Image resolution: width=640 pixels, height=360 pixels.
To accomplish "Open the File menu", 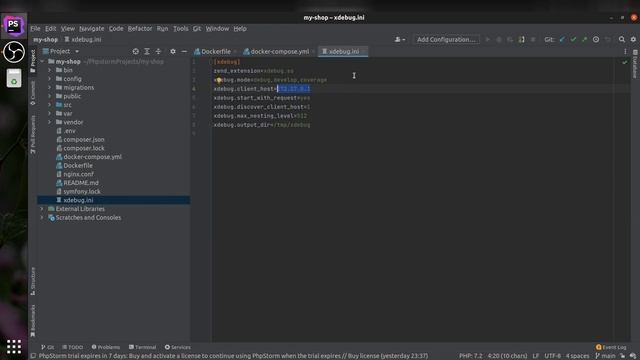I will click(x=35, y=29).
